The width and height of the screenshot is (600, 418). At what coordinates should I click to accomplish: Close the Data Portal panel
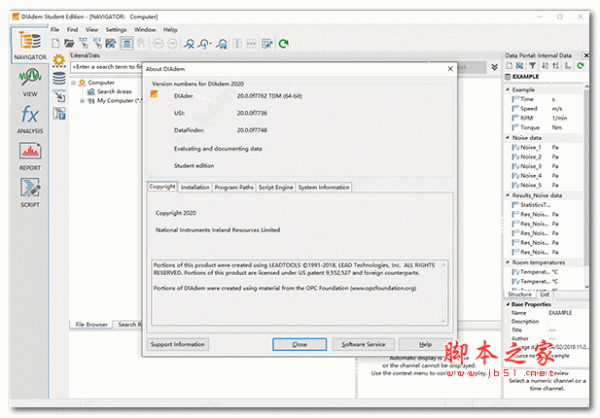coord(585,55)
